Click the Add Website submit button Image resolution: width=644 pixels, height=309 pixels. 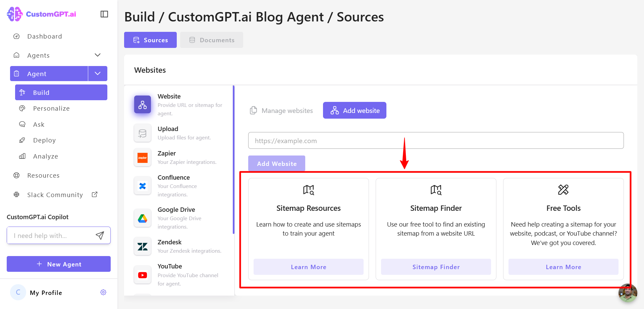[277, 164]
